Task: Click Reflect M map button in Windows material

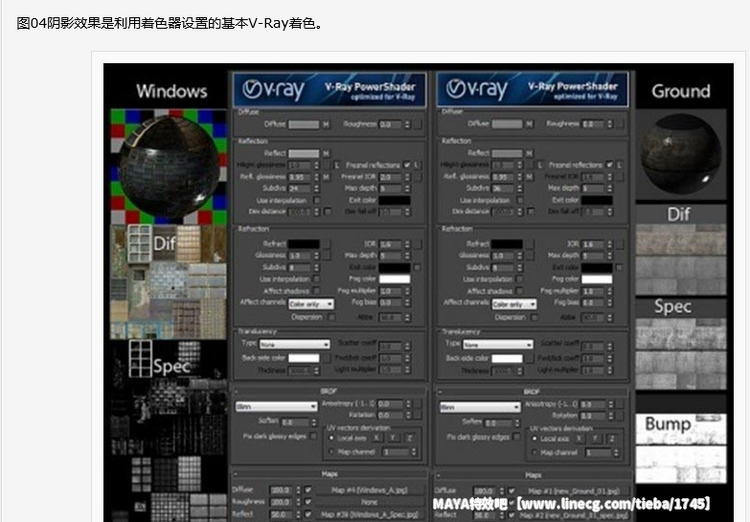Action: [326, 154]
